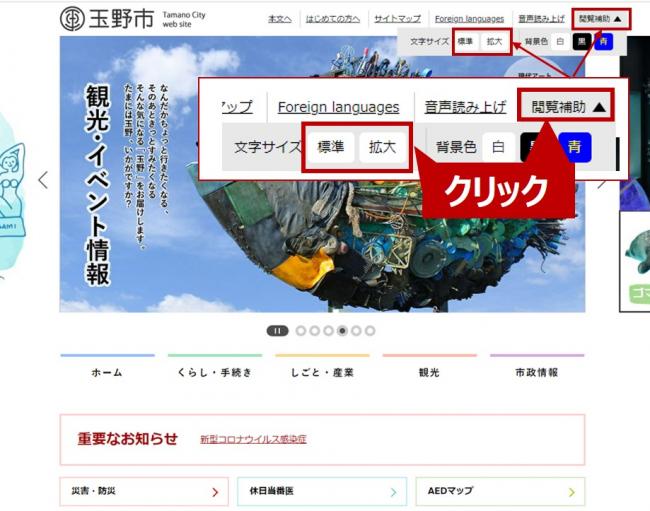Skip to content via 本文へ link
This screenshot has width=650, height=511.
coord(280,19)
